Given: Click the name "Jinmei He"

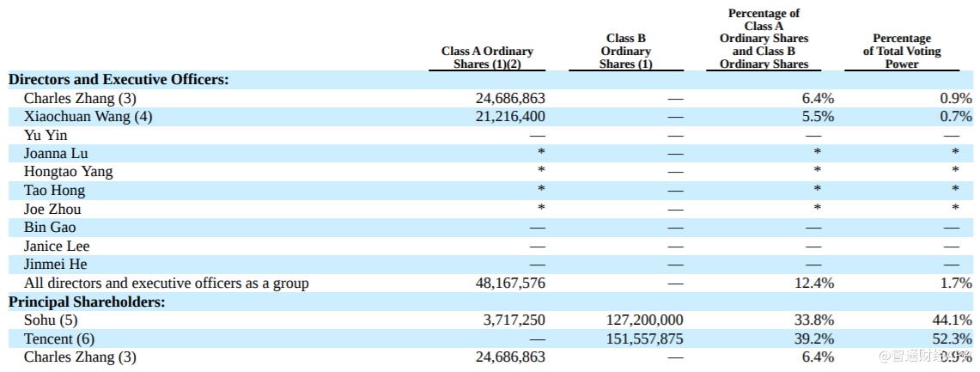Looking at the screenshot, I should 56,265.
